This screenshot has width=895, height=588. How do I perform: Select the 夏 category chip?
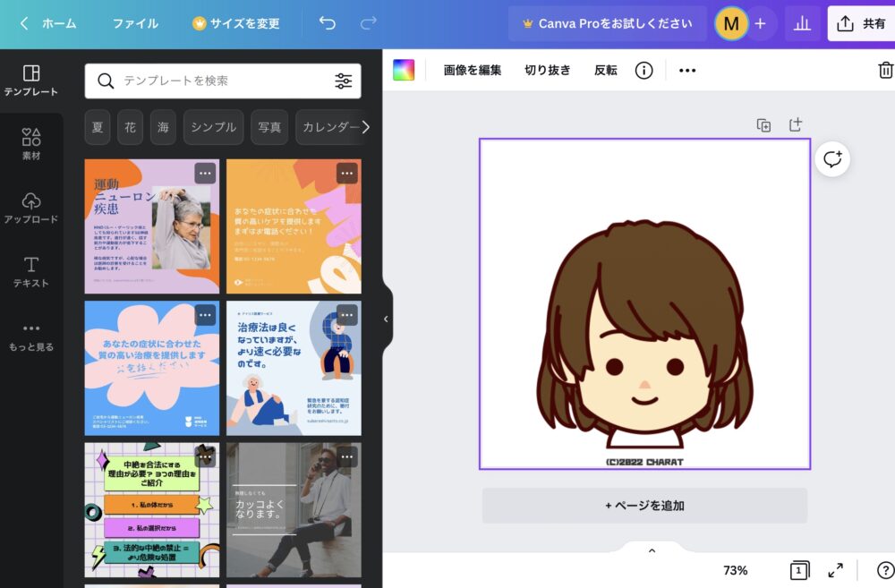(x=98, y=127)
